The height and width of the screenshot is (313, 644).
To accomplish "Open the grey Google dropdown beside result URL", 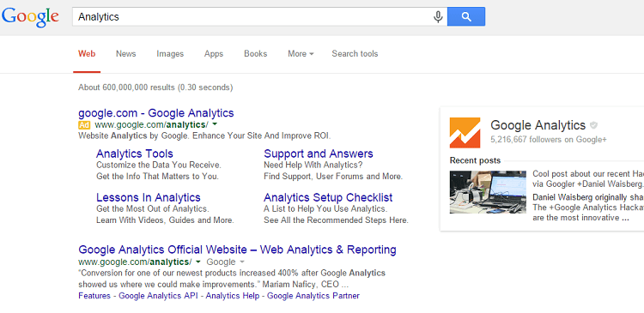I will tap(226, 262).
